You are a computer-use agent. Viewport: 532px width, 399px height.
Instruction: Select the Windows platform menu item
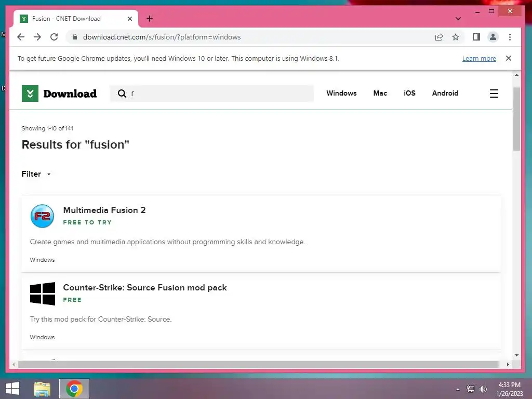pyautogui.click(x=341, y=94)
